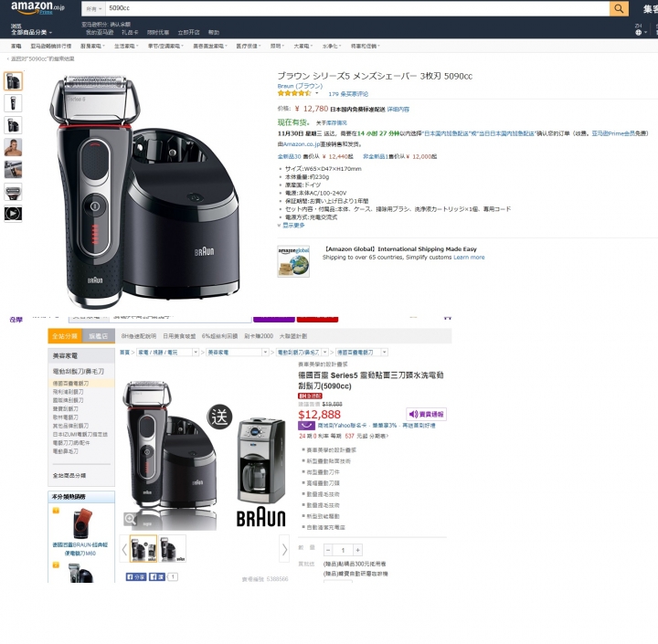
Task: Open the BRAUN M60 shaver ranking item
Action: [x=80, y=532]
